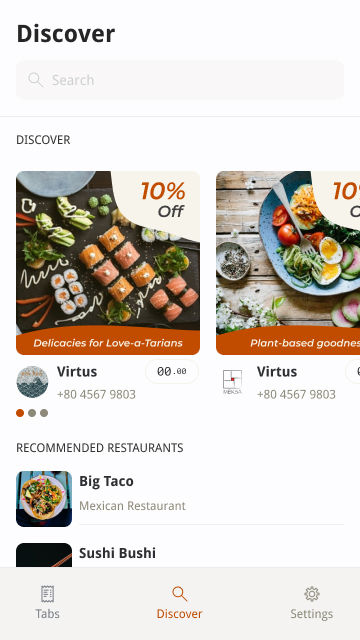
Task: Select the second carousel page dot
Action: [x=32, y=413]
